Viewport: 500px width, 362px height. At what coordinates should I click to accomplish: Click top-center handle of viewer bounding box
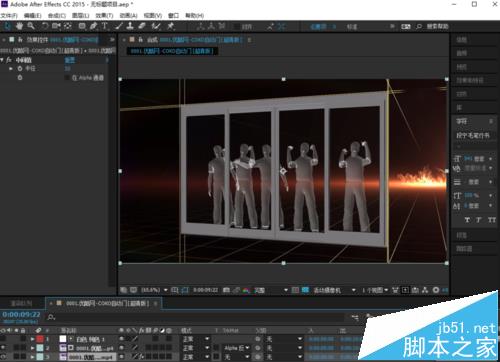(x=284, y=79)
